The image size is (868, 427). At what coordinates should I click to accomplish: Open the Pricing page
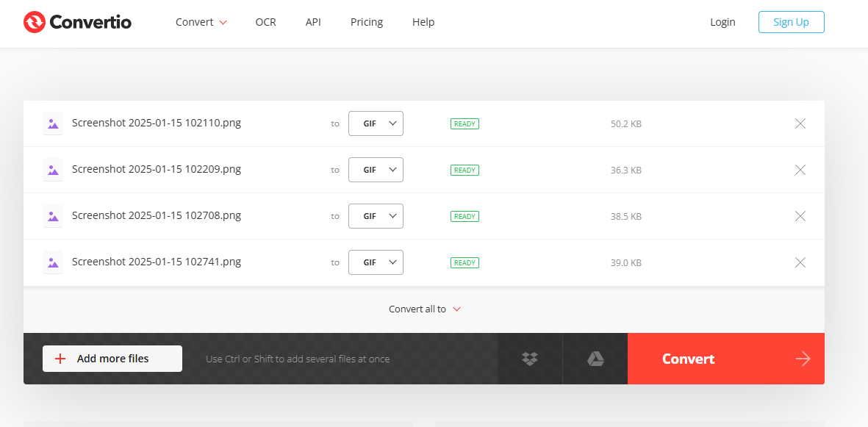point(367,22)
